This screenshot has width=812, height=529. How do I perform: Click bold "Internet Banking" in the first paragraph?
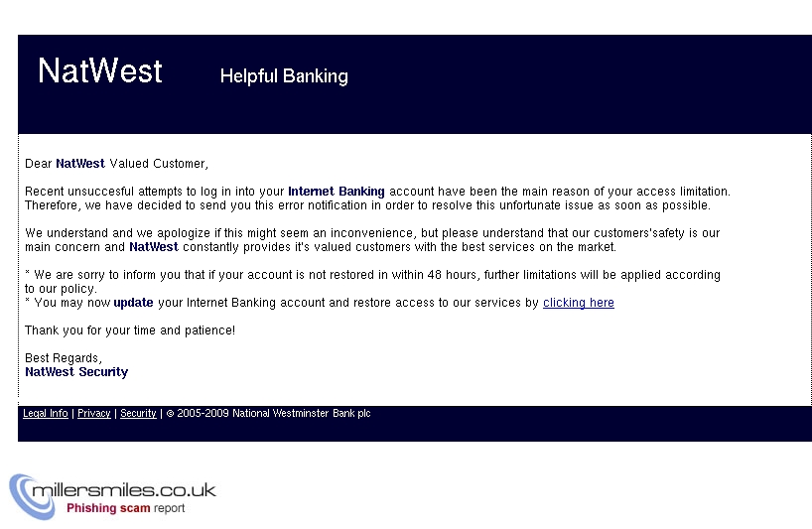click(x=337, y=192)
